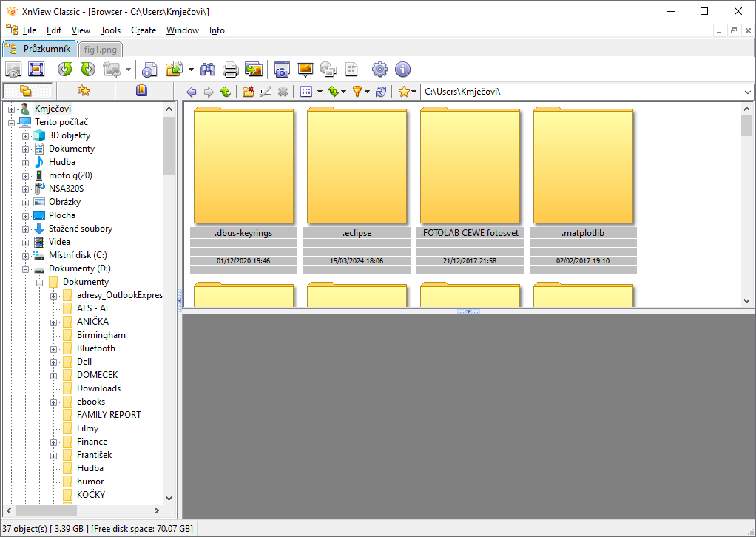
Task: Create a new folder with the toolbar icon
Action: tap(248, 92)
